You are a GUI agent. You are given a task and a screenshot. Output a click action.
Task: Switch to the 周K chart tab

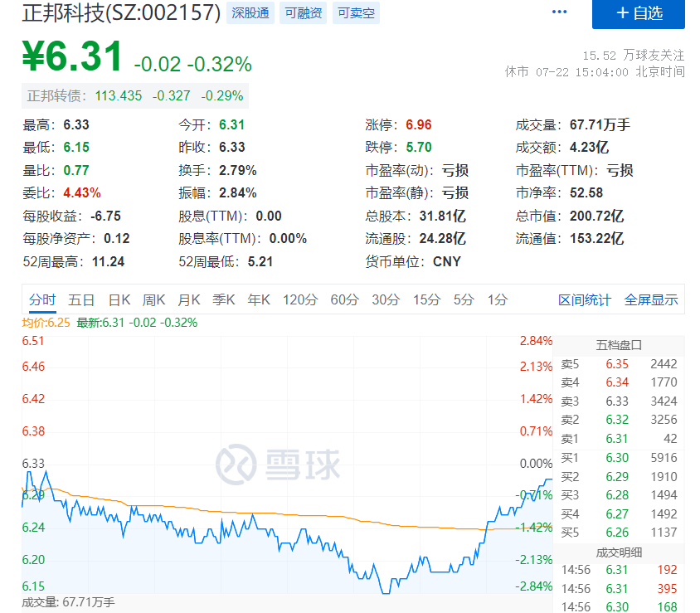click(153, 299)
